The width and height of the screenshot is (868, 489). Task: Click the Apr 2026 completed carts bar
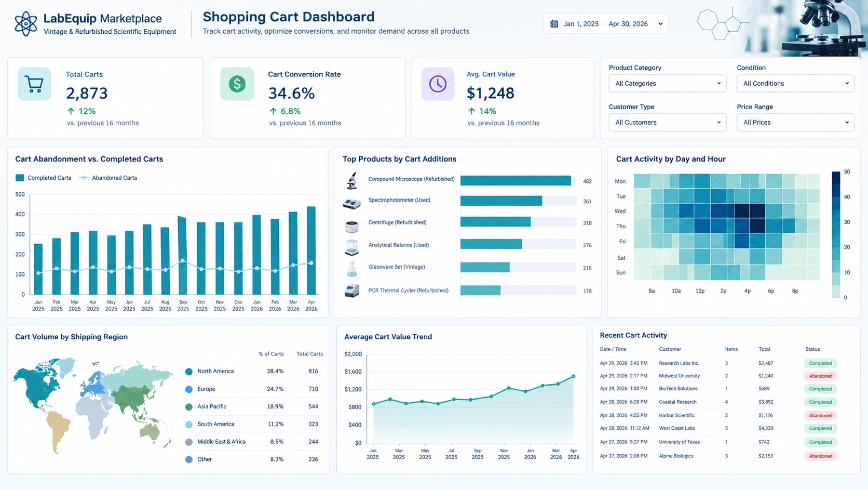311,250
